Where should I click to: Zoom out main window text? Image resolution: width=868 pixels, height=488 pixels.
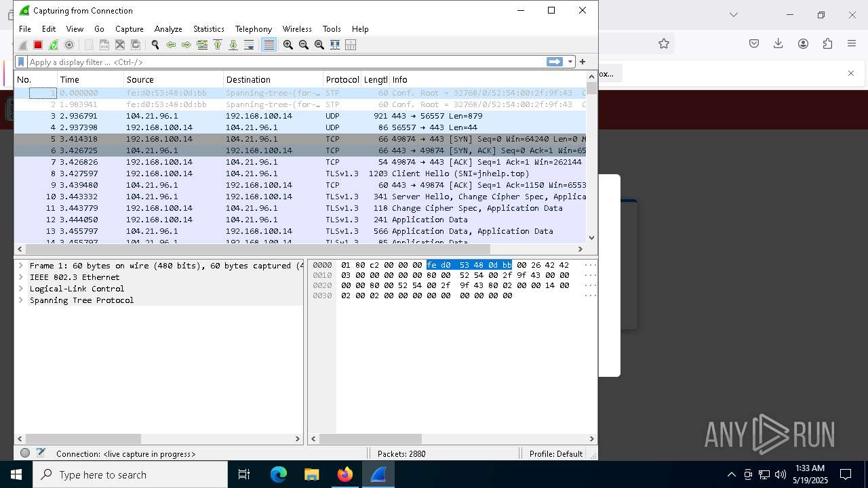point(304,45)
